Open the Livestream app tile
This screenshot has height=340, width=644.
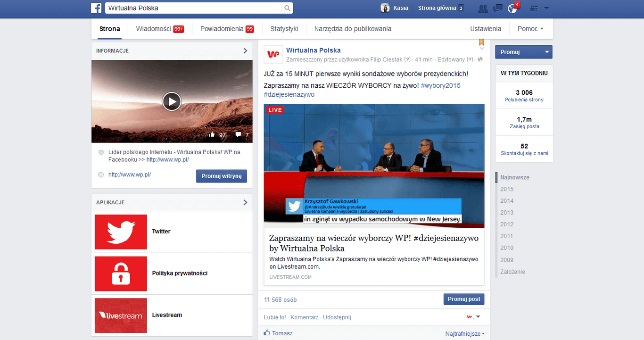(121, 315)
